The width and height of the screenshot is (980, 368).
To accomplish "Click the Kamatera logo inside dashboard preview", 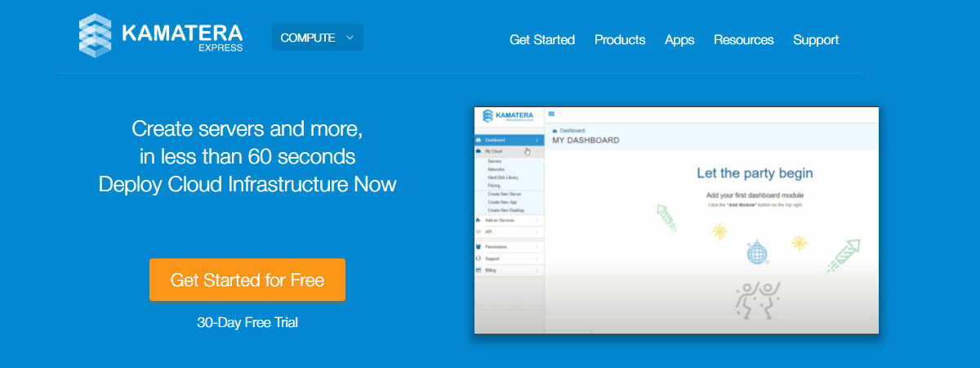I will point(508,116).
